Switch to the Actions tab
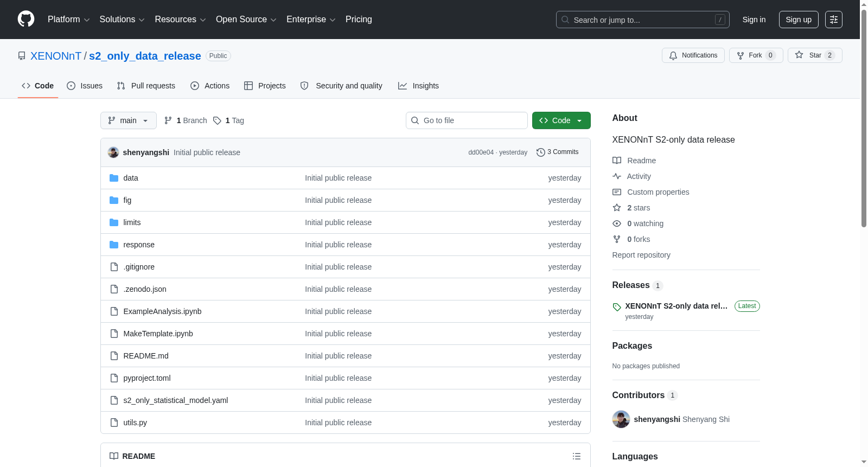Screen dimensions: 868x467 pyautogui.click(x=210, y=86)
